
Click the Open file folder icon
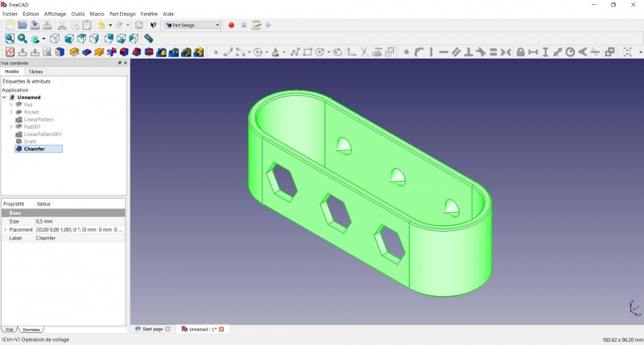click(x=23, y=25)
